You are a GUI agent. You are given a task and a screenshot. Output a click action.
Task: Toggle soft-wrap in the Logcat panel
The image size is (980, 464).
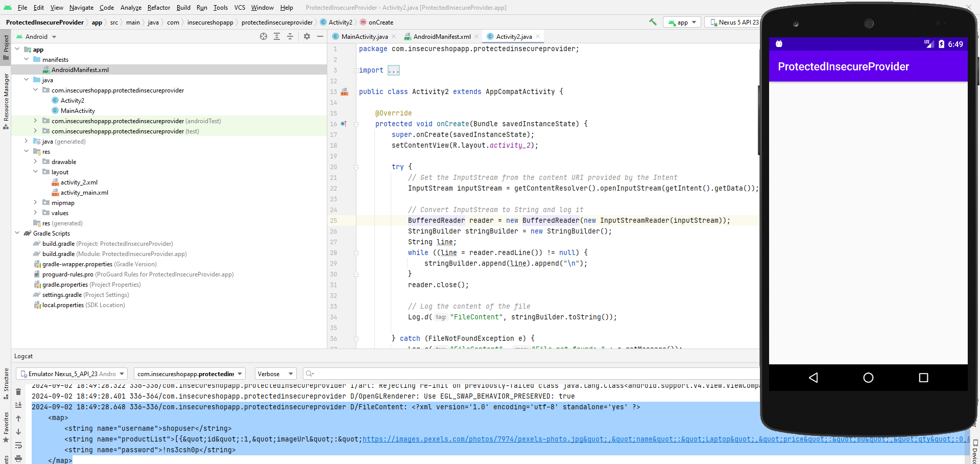tap(18, 446)
